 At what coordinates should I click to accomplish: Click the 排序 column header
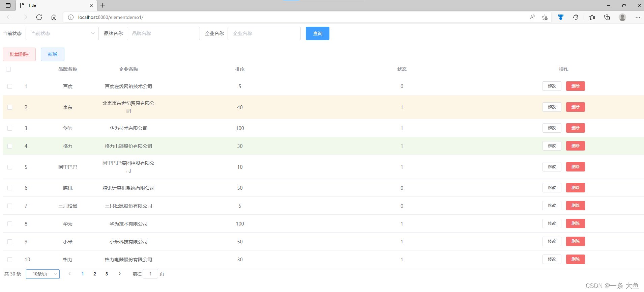click(240, 69)
